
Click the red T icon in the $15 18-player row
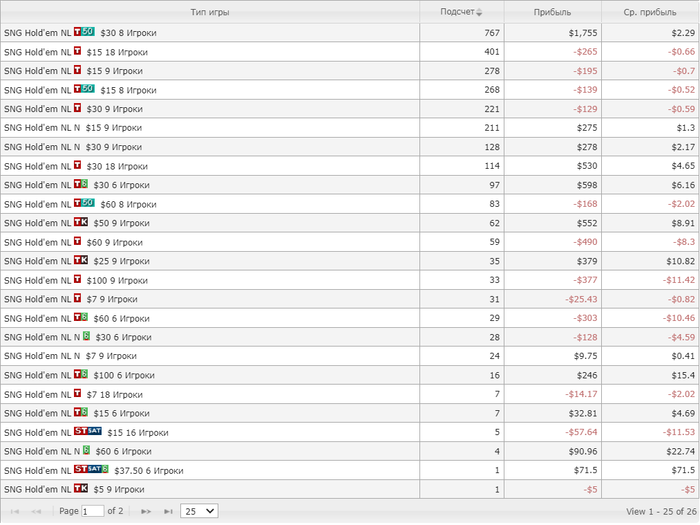coord(78,51)
